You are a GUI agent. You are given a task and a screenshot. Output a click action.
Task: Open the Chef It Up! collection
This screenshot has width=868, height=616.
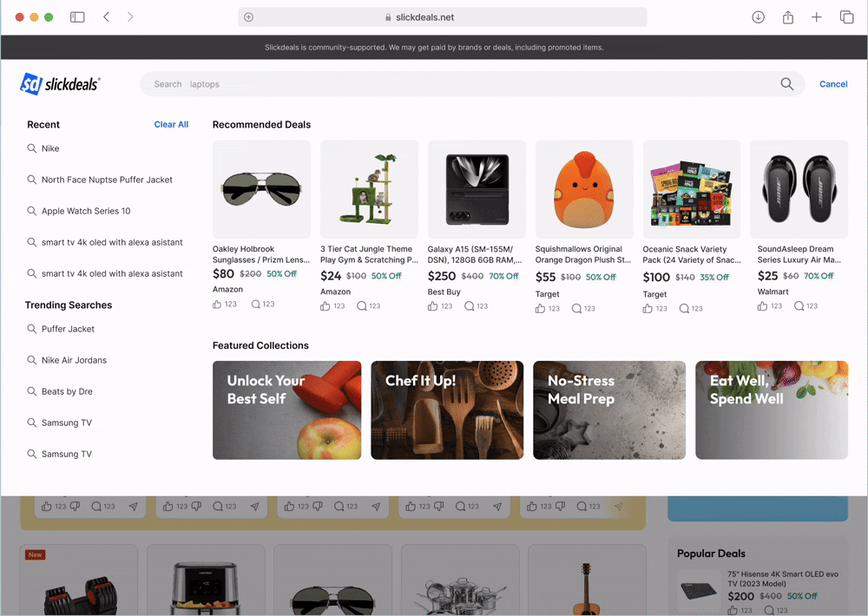click(447, 410)
